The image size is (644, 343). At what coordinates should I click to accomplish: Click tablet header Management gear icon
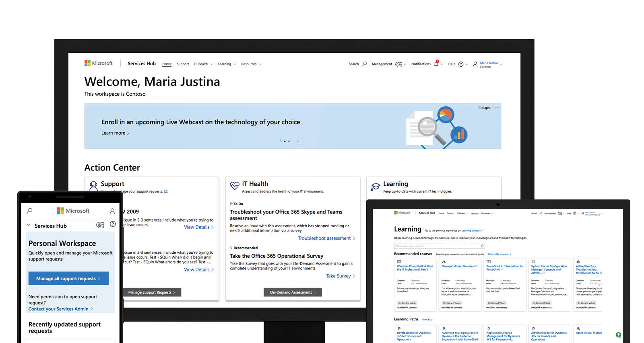click(x=560, y=213)
